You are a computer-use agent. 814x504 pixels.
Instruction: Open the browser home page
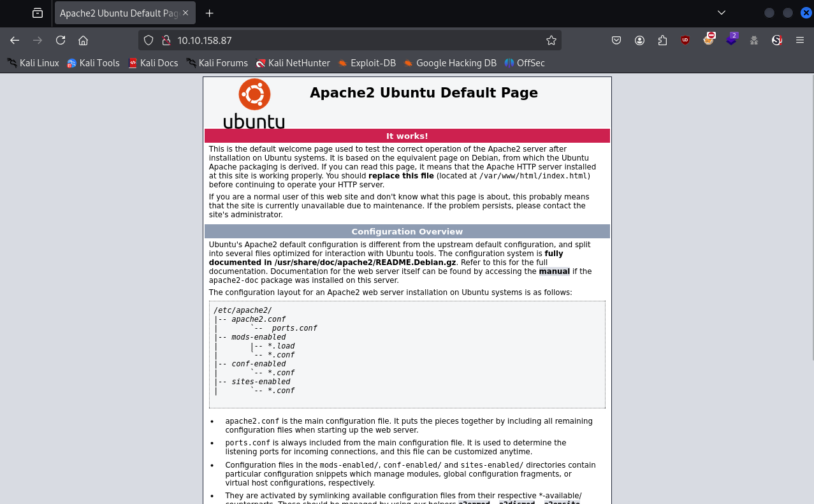(x=83, y=40)
